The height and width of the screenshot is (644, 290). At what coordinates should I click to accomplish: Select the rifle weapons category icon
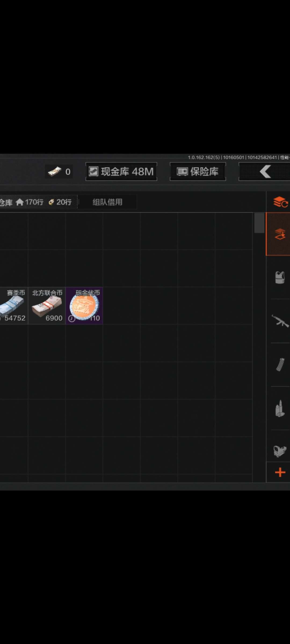pyautogui.click(x=280, y=321)
